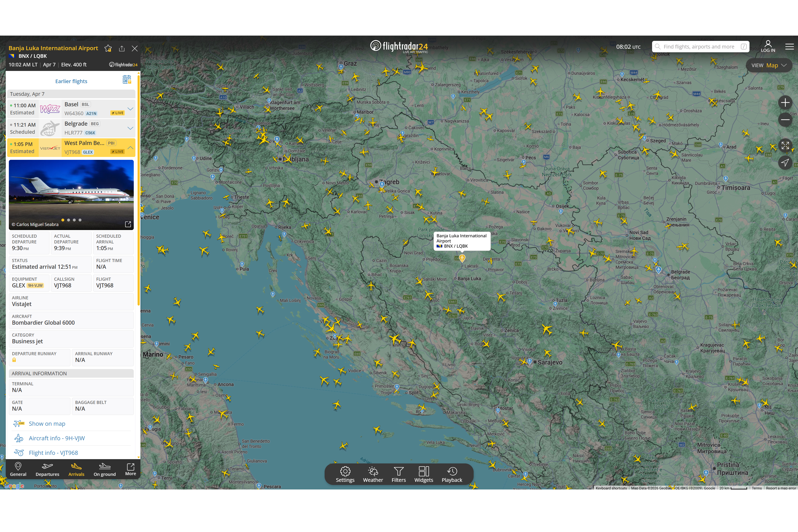This screenshot has height=532, width=798.
Task: Click the GLEX aircraft type tag
Action: point(88,152)
